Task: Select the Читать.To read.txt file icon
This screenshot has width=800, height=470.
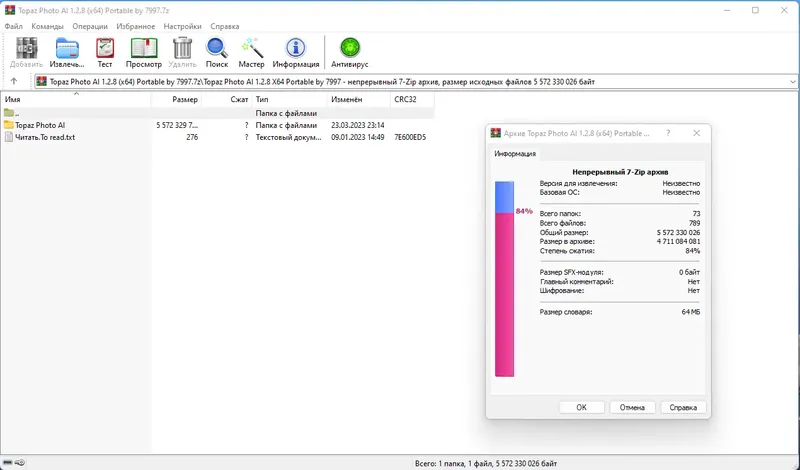Action: click(8, 137)
